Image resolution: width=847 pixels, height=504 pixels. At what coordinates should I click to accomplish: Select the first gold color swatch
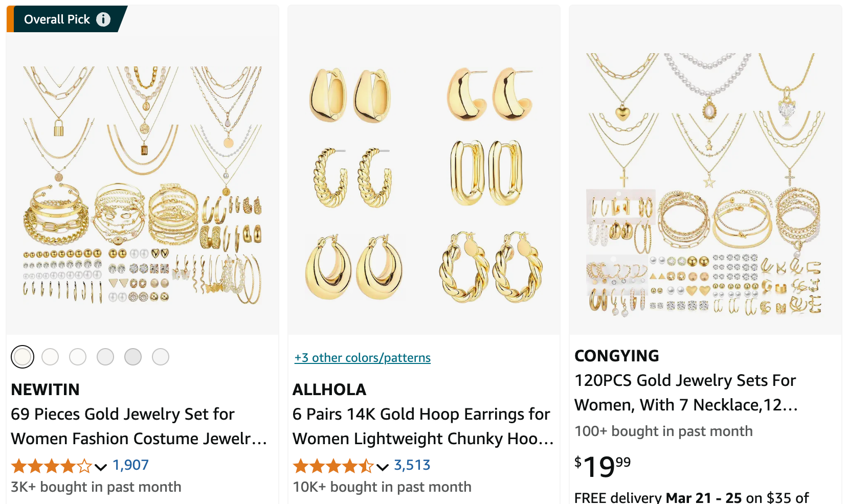pyautogui.click(x=22, y=356)
